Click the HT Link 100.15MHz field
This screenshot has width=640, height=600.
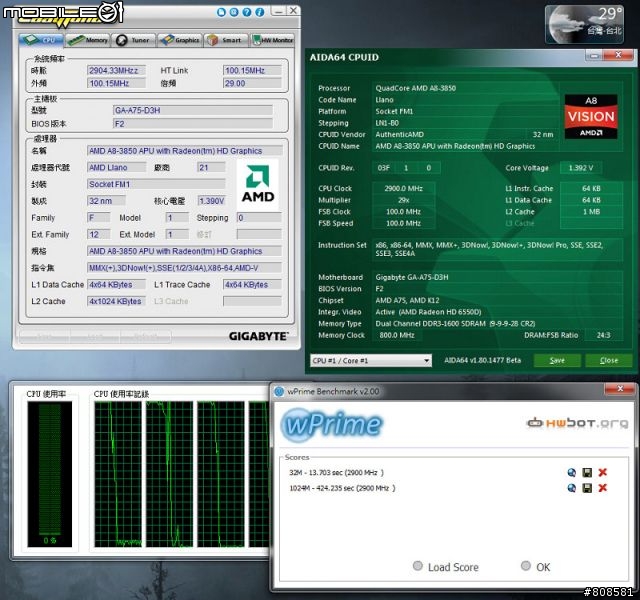point(252,71)
